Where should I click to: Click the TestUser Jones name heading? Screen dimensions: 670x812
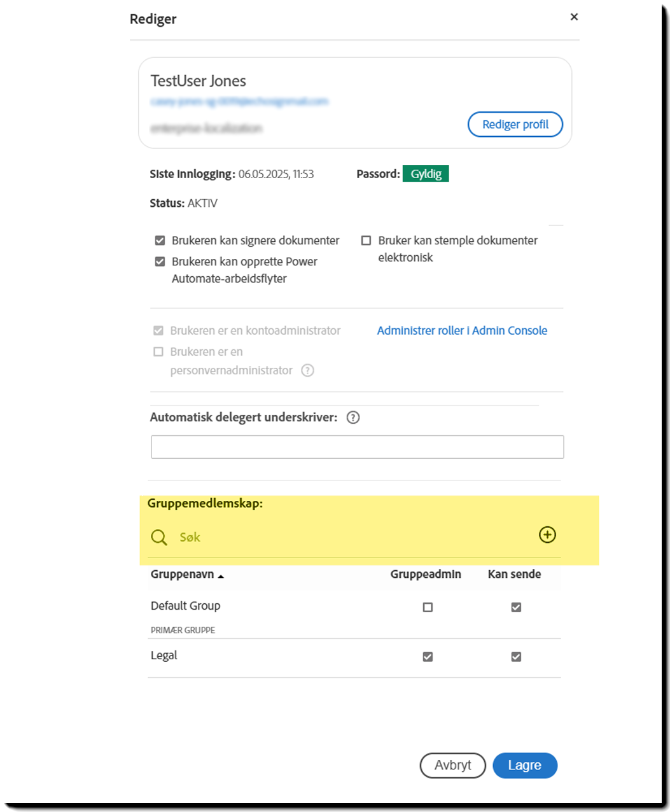198,81
